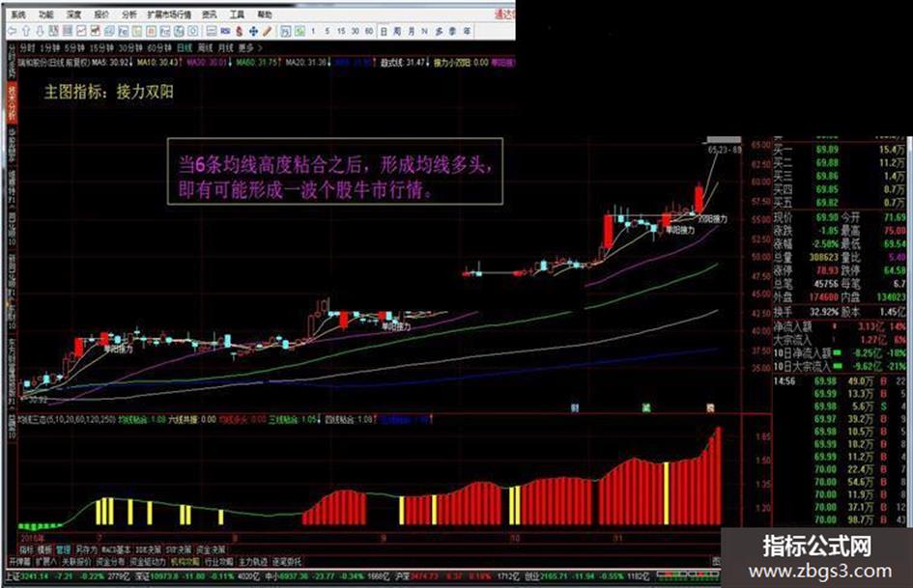Click the red dollar-sign toolbar icon
This screenshot has width=913, height=588.
point(239,32)
